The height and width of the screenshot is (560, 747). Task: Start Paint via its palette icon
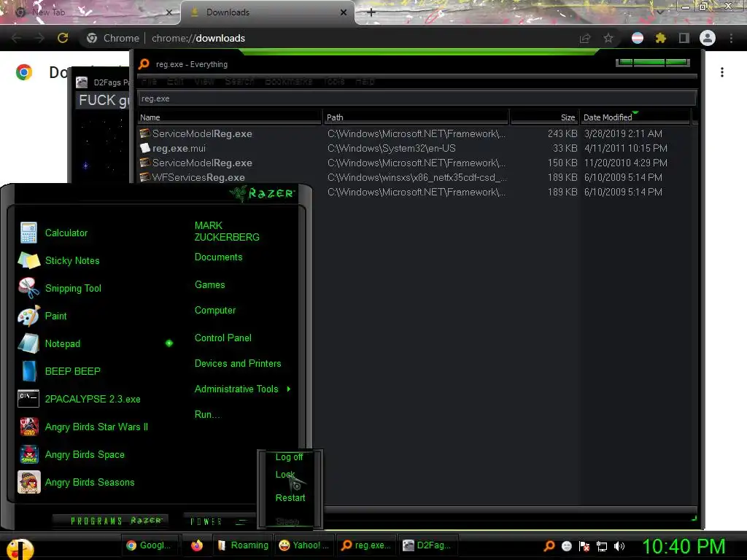[x=28, y=316]
